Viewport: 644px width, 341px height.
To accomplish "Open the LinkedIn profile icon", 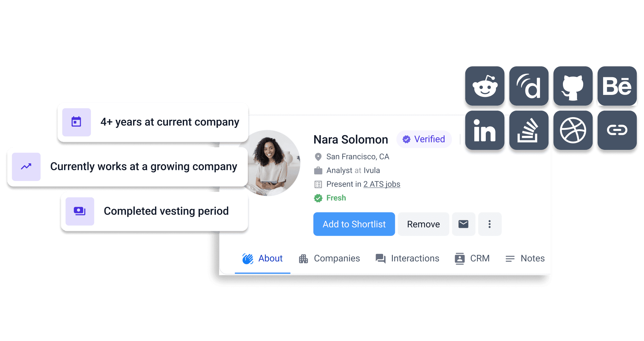I will pos(485,130).
